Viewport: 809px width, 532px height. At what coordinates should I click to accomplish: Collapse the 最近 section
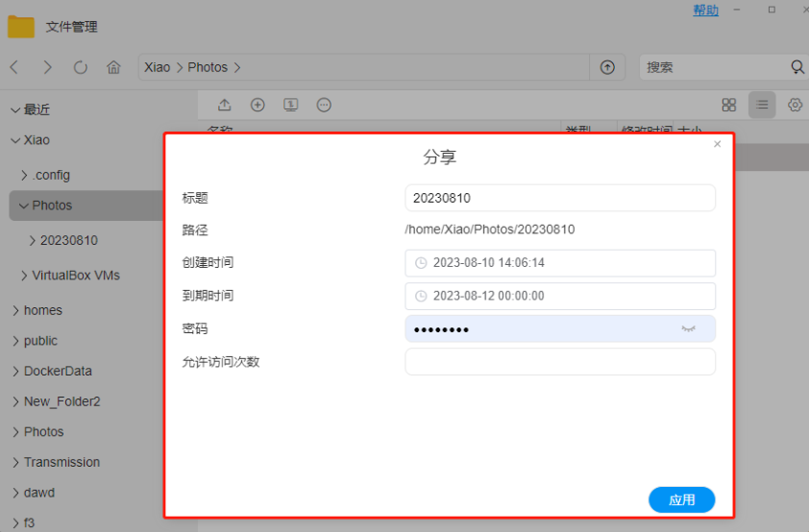pos(15,109)
